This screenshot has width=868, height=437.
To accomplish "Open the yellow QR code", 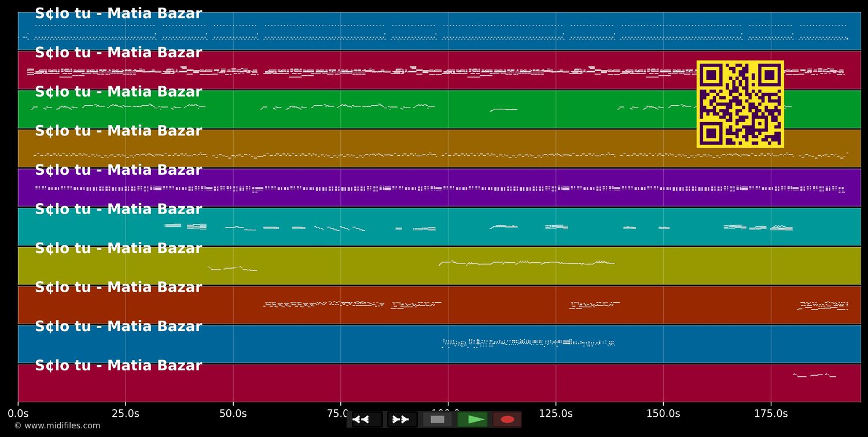I will [740, 104].
